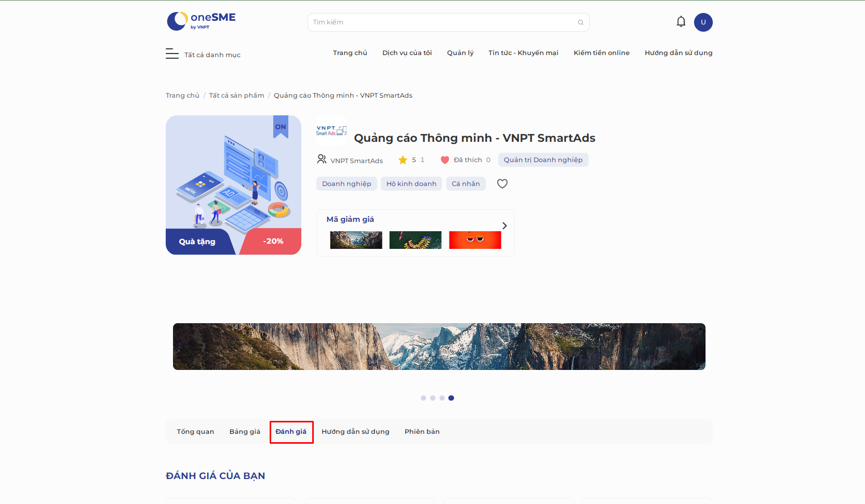Click the Quà tặng label

click(x=197, y=242)
